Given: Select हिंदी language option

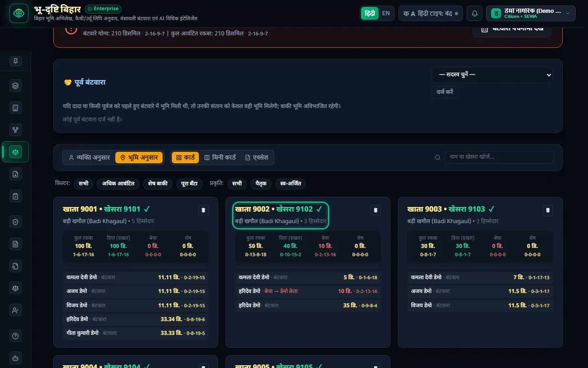Looking at the screenshot, I should point(370,13).
